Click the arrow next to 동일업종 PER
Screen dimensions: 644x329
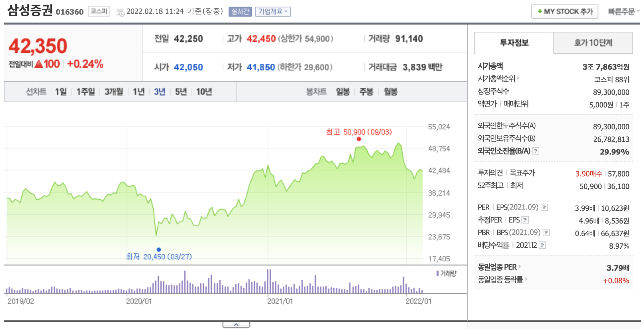(x=520, y=266)
